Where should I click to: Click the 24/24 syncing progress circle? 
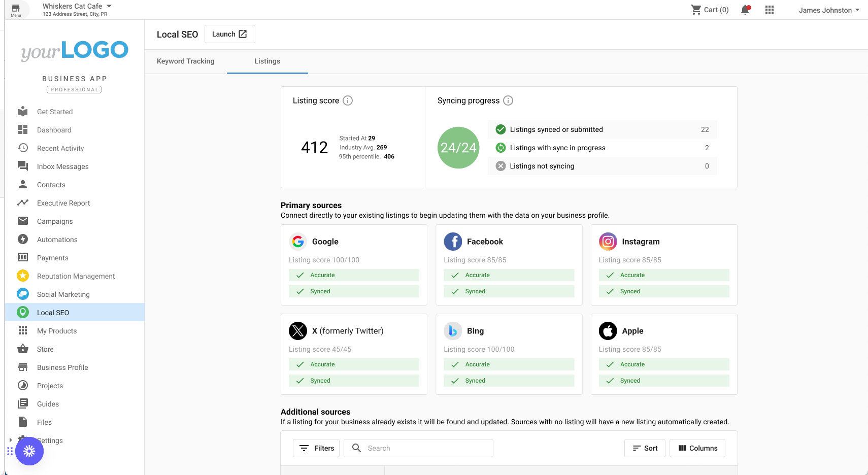point(458,148)
